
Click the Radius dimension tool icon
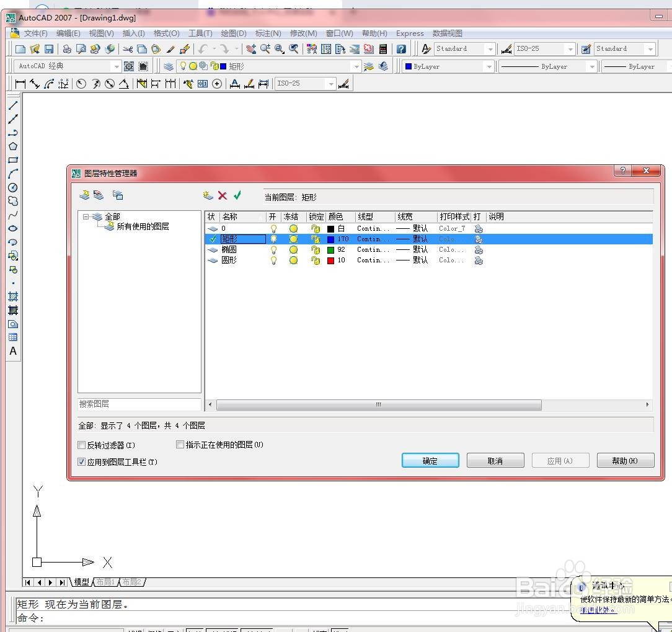81,84
